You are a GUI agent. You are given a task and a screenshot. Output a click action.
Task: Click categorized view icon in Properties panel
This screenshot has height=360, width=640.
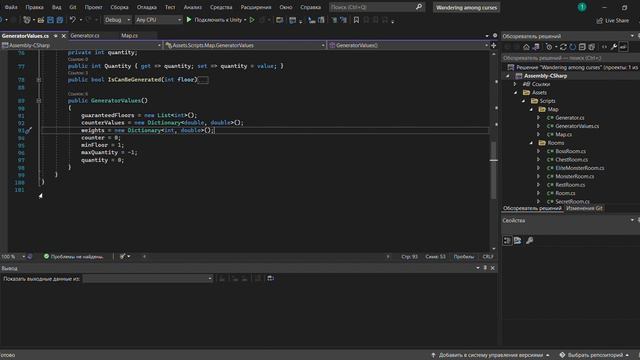coord(507,240)
